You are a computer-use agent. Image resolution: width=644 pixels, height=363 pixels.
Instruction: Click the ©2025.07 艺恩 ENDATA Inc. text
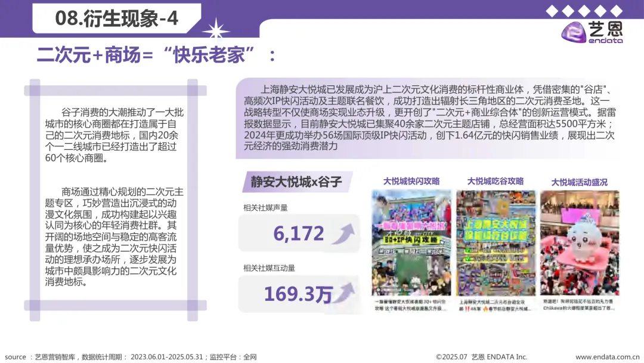click(x=481, y=357)
